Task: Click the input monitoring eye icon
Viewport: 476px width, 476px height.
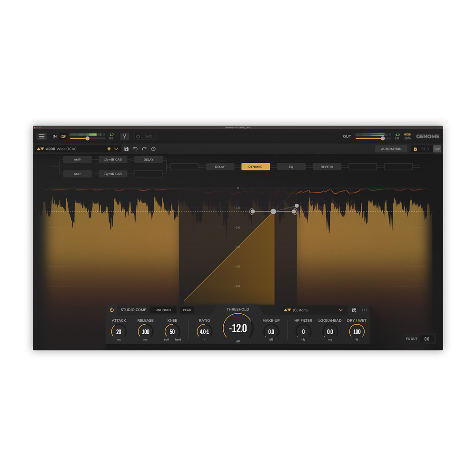Action: pyautogui.click(x=63, y=137)
